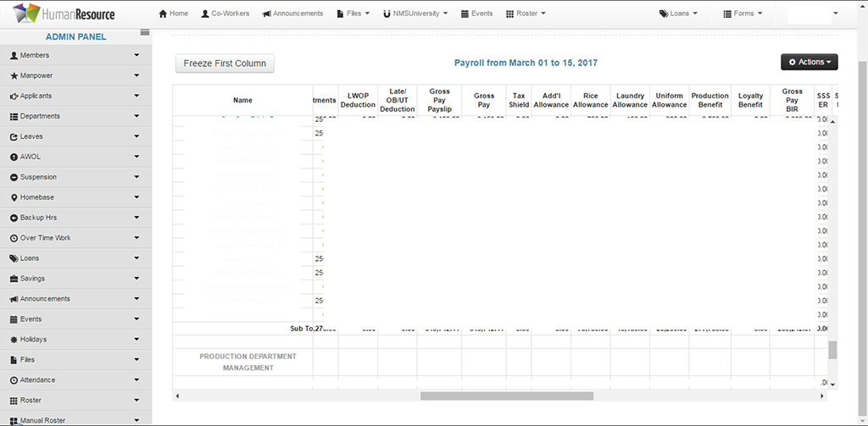This screenshot has height=426, width=868.
Task: Click the Holidays asterisk icon
Action: pos(14,339)
